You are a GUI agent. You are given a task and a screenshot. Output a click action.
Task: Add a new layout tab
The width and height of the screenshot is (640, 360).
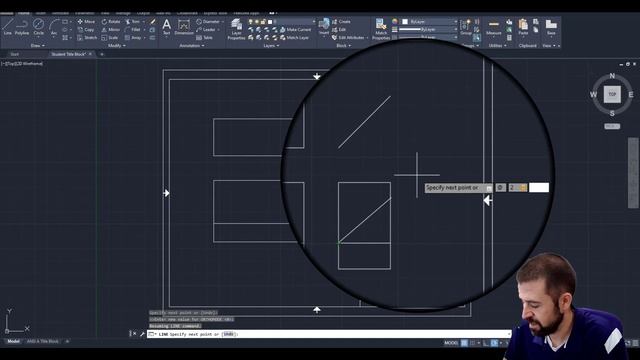click(67, 341)
